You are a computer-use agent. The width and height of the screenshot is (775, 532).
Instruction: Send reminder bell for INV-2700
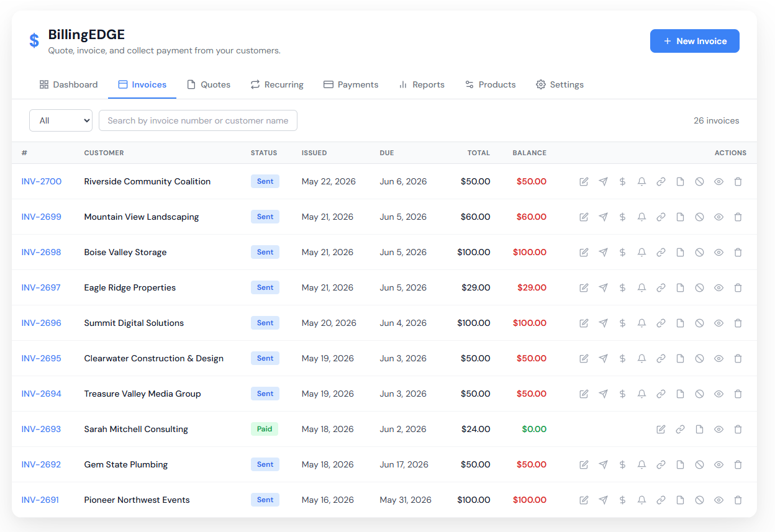coord(641,182)
